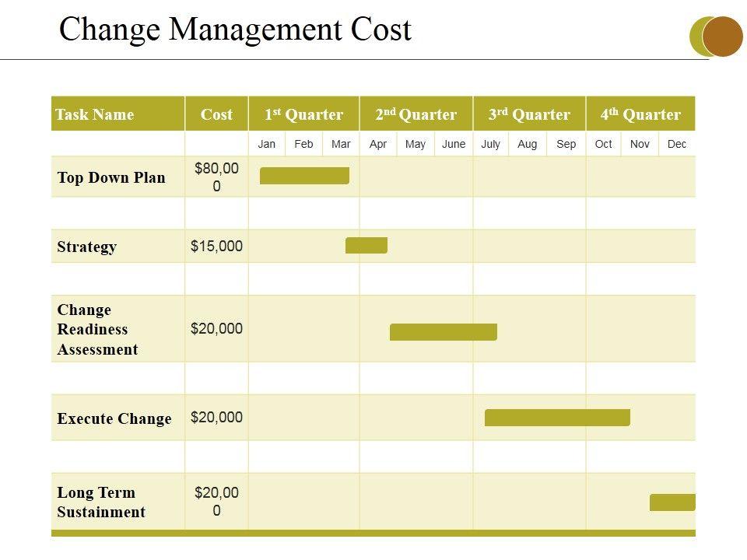
Task: Select the June month cell
Action: [454, 144]
